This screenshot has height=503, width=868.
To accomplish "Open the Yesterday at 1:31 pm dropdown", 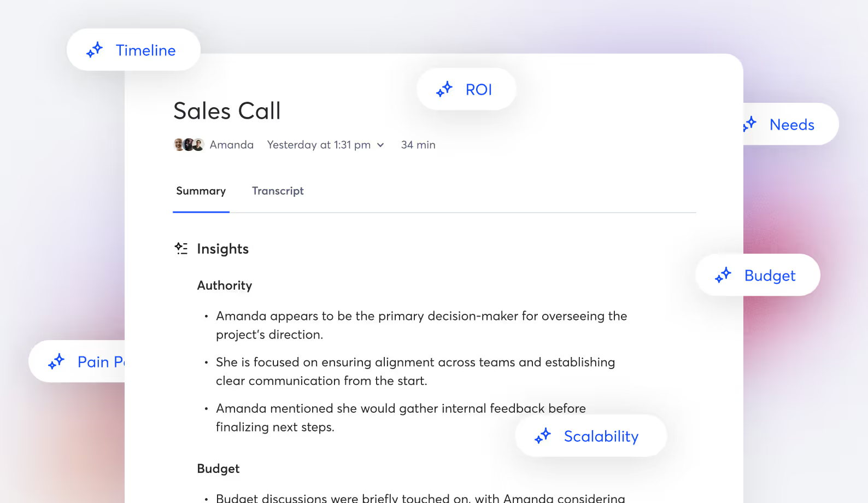I will tap(326, 145).
